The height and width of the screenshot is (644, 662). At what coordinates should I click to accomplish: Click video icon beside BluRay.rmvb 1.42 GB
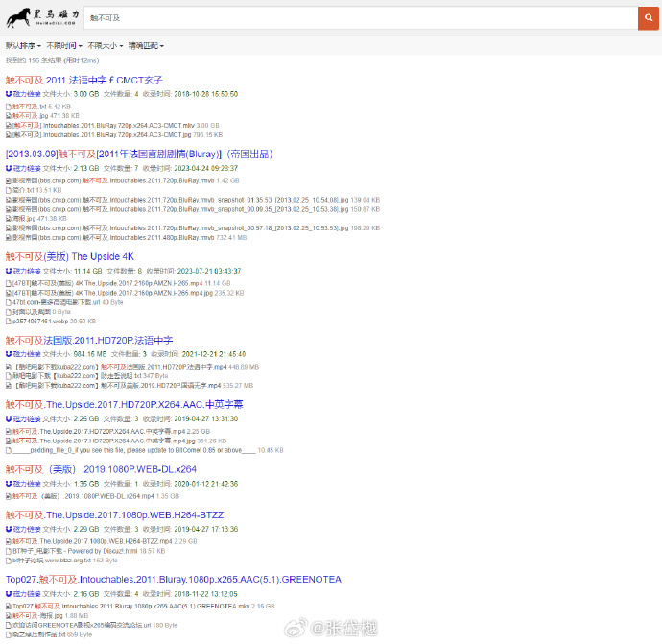click(9, 181)
